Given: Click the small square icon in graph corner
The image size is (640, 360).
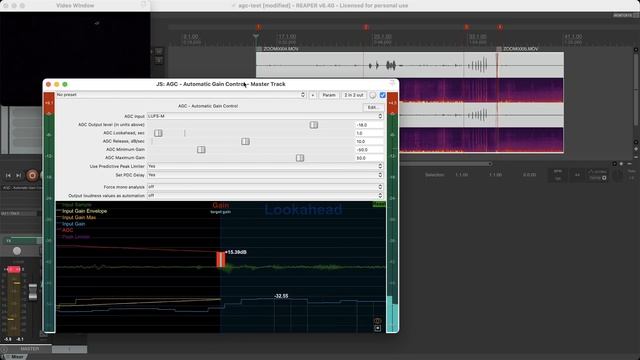Looking at the screenshot, I should [378, 328].
